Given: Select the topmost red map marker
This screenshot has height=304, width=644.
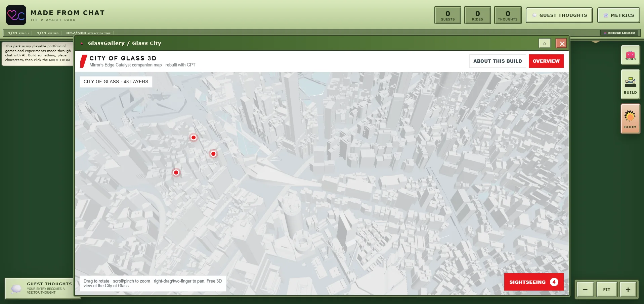Looking at the screenshot, I should pos(194,137).
